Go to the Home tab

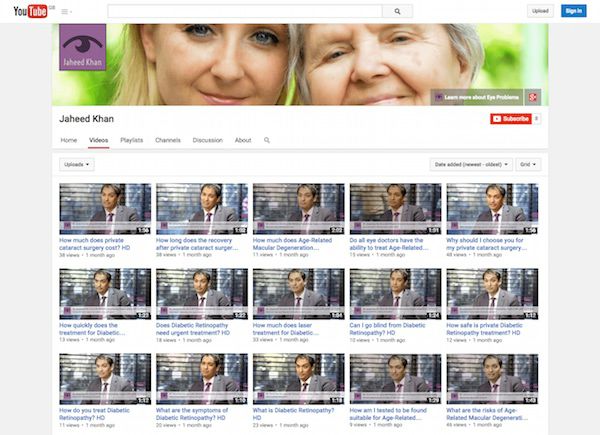(x=69, y=140)
